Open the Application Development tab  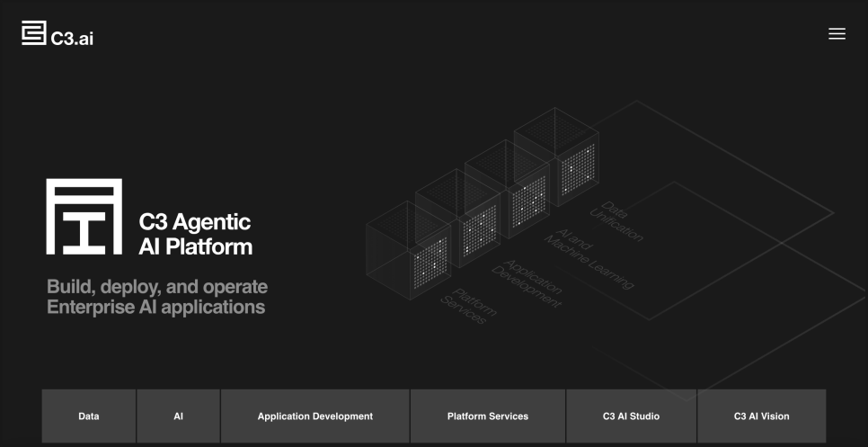pos(315,416)
